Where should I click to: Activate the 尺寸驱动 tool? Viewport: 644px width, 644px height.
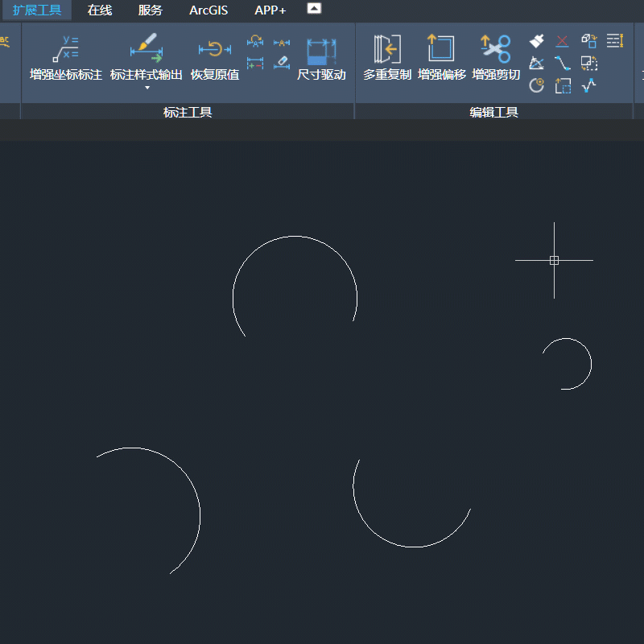click(x=321, y=58)
